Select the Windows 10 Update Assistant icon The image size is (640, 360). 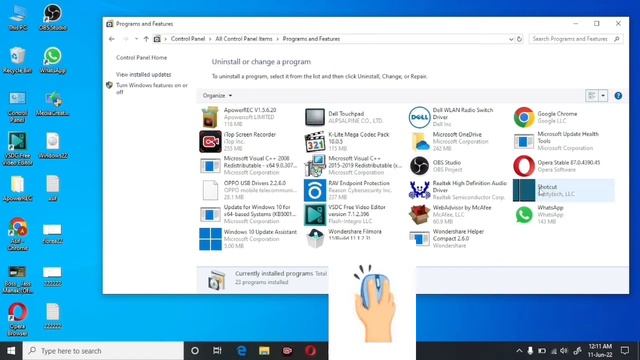(x=210, y=239)
